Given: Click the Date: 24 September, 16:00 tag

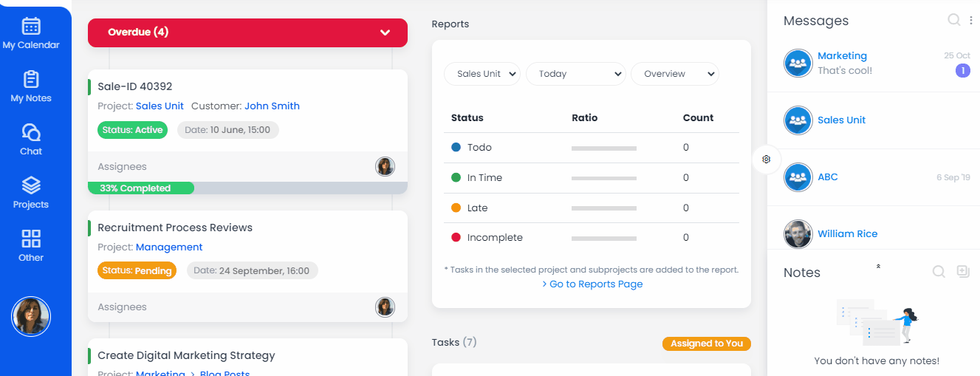Looking at the screenshot, I should tap(252, 270).
